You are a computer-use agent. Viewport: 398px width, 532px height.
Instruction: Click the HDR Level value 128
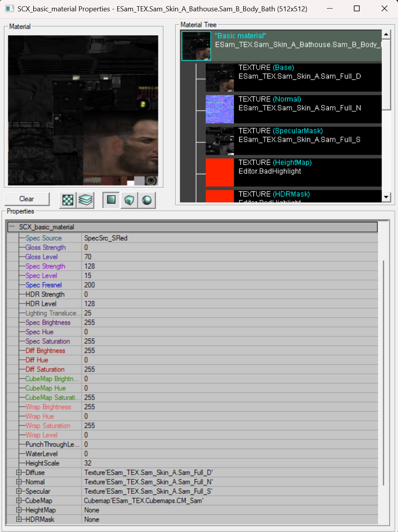point(230,303)
